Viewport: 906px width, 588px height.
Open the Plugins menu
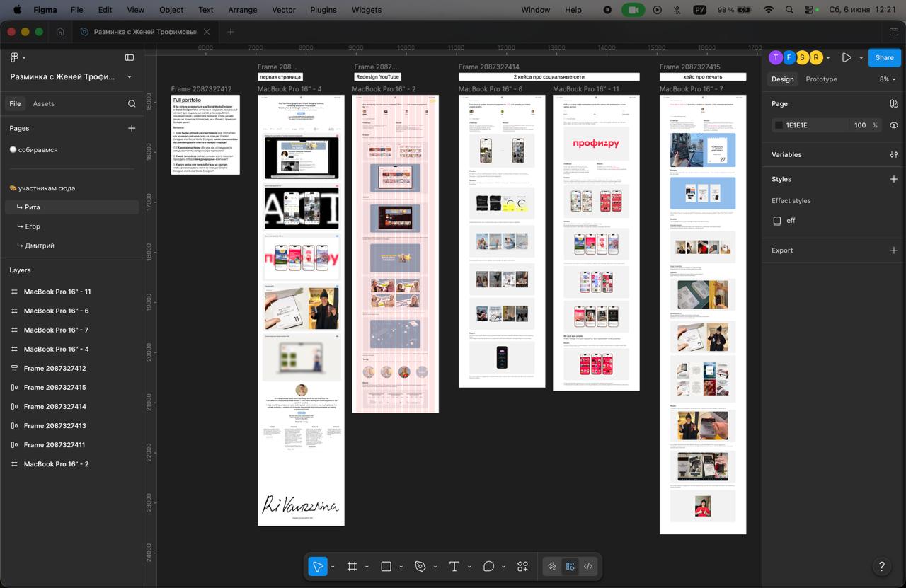(323, 10)
